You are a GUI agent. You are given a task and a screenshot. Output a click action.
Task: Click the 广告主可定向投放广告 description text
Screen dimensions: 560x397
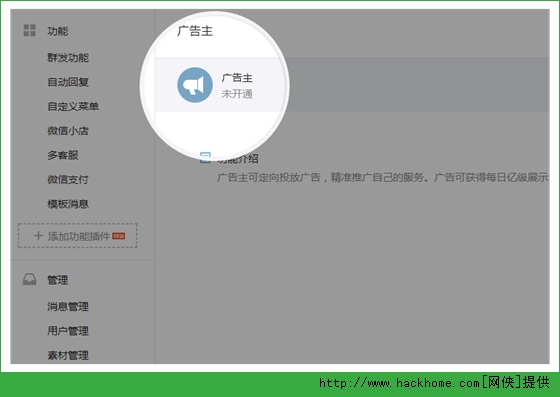[382, 177]
